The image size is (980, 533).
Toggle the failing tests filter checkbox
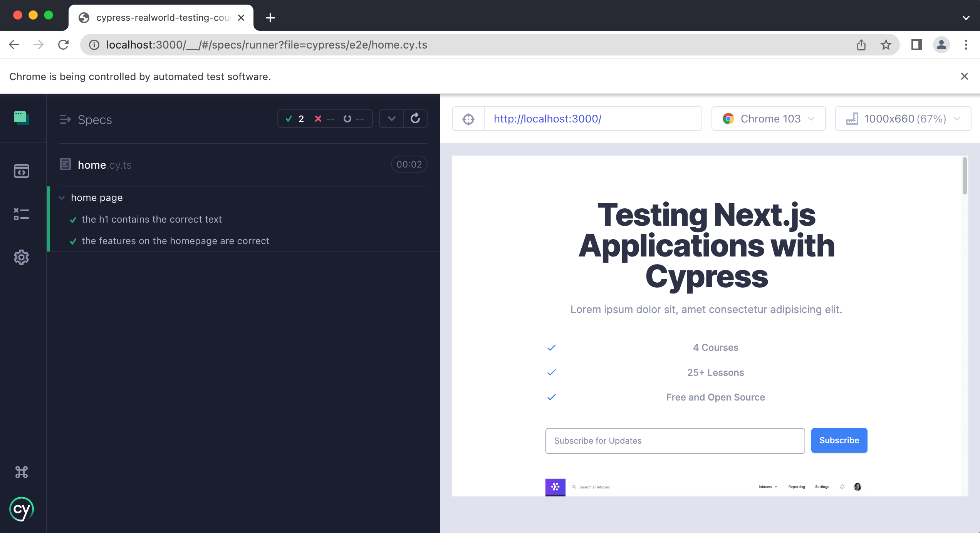[320, 118]
